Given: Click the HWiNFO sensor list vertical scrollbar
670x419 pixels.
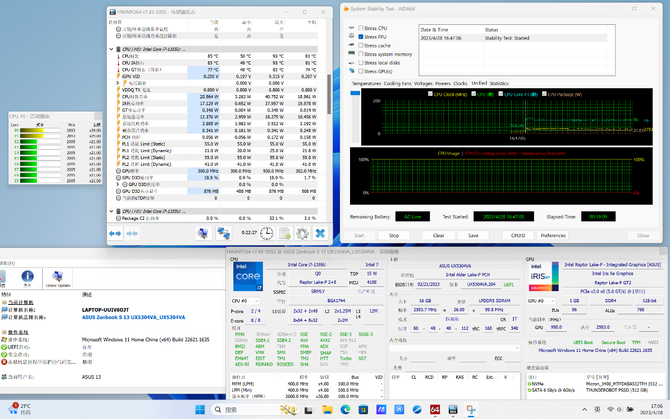Looking at the screenshot, I should coord(329,94).
